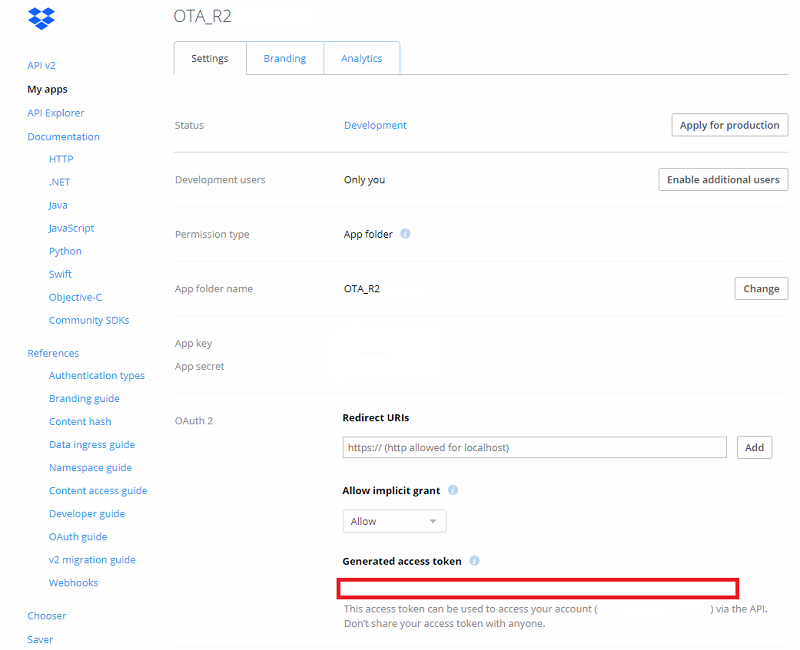This screenshot has height=650, width=800.
Task: Select My apps in sidebar
Action: (47, 89)
